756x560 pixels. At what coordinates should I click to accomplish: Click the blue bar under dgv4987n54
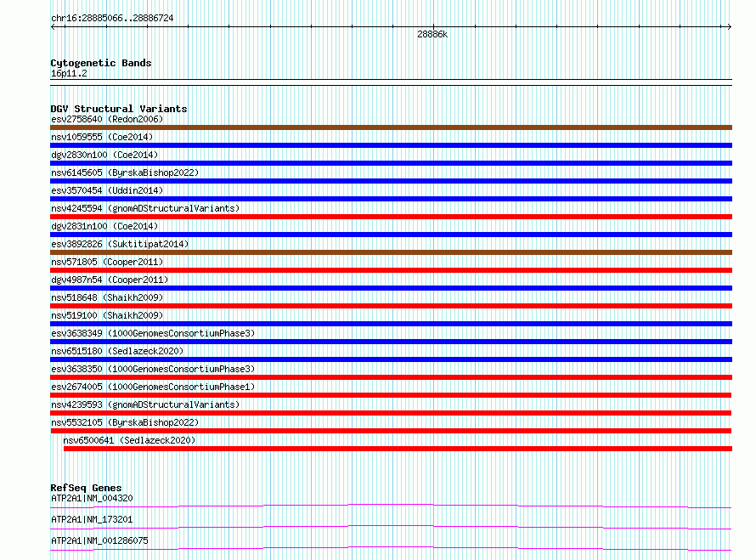coord(391,288)
